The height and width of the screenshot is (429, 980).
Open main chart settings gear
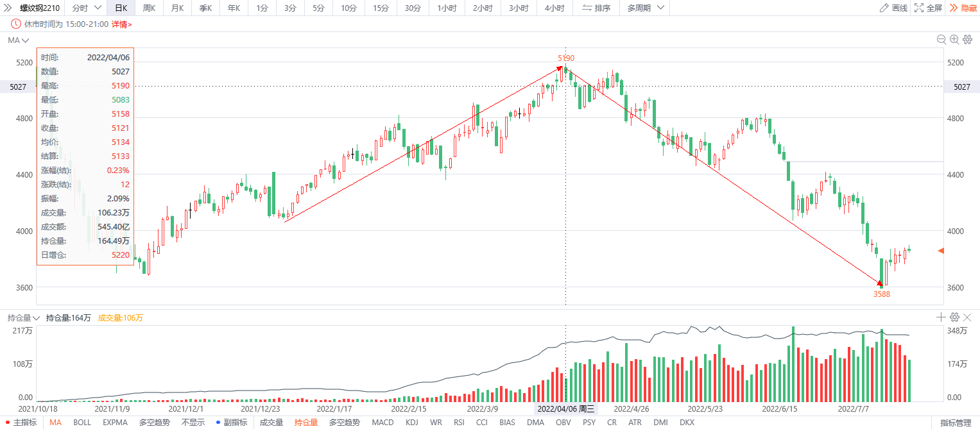(967, 40)
